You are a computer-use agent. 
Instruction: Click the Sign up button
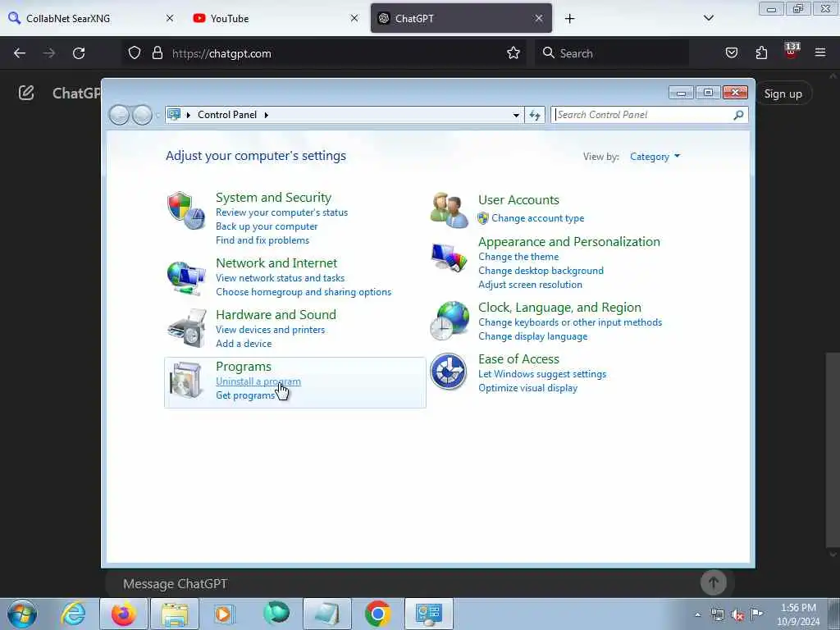point(783,94)
